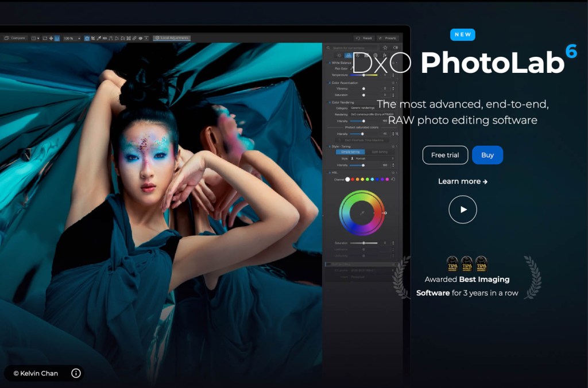Select the white balance eyedropper tool
Viewport: 588px width, 388px height.
(99, 38)
